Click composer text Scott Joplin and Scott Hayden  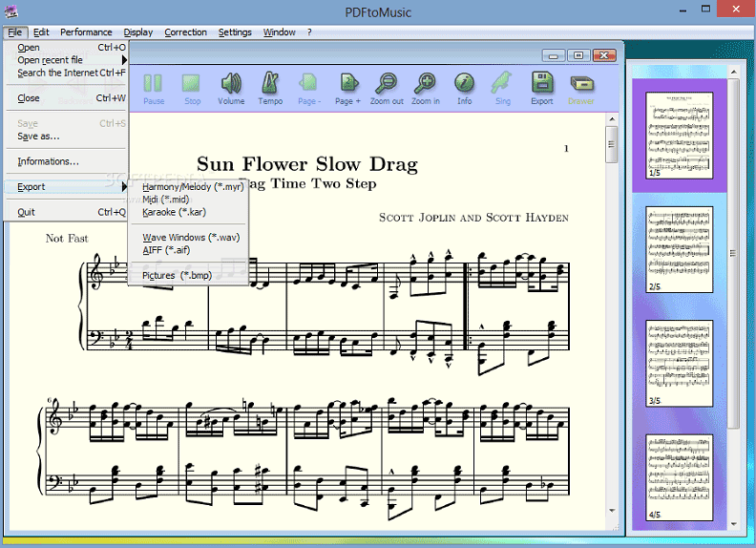(473, 218)
